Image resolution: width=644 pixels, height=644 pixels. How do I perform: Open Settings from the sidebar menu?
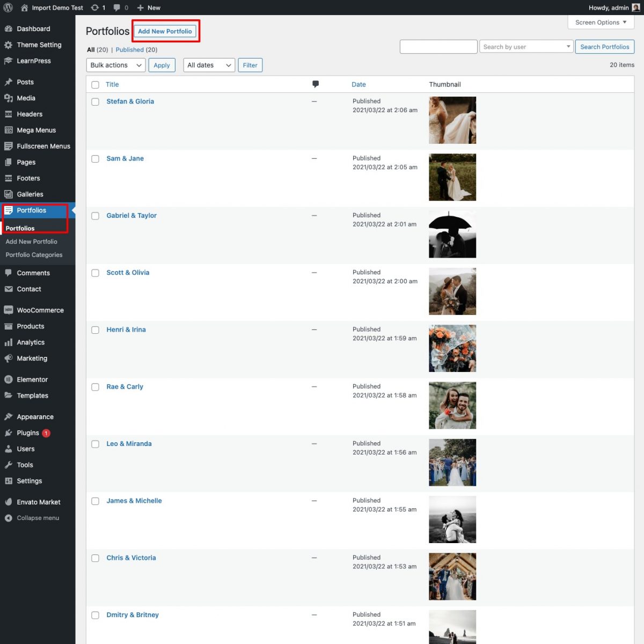(29, 481)
